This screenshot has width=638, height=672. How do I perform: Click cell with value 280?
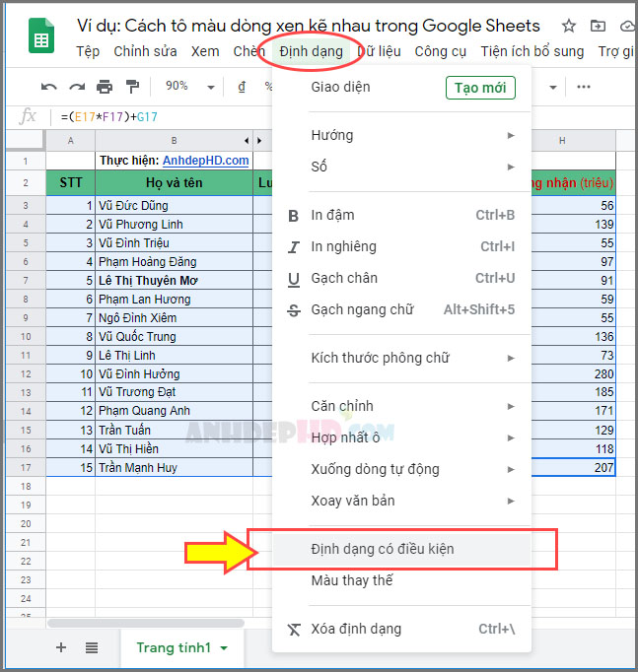point(573,373)
